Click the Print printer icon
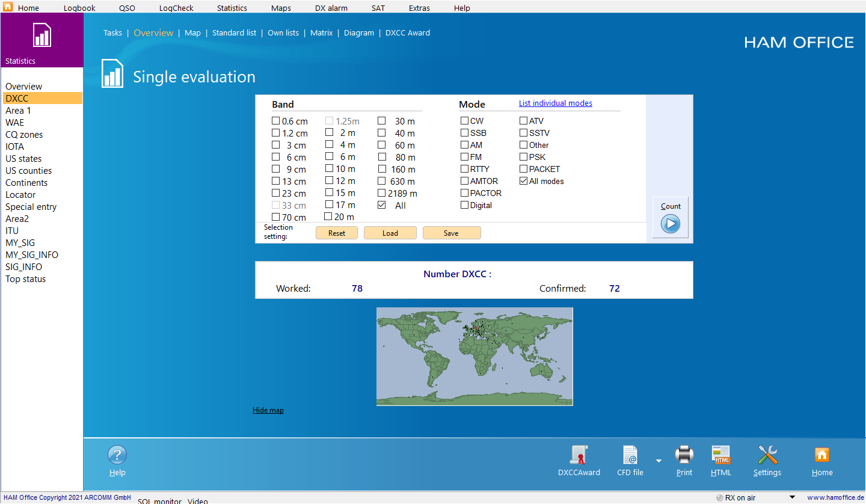 point(684,455)
